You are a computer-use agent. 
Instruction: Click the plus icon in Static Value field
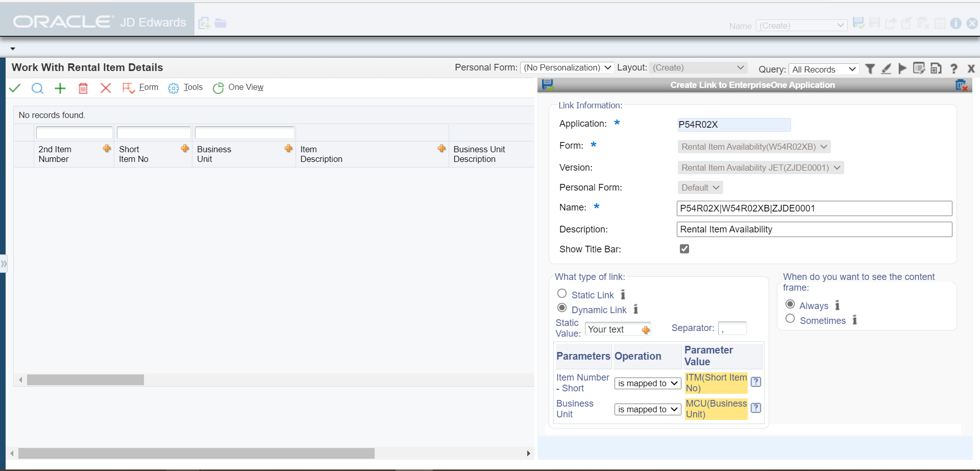(646, 330)
